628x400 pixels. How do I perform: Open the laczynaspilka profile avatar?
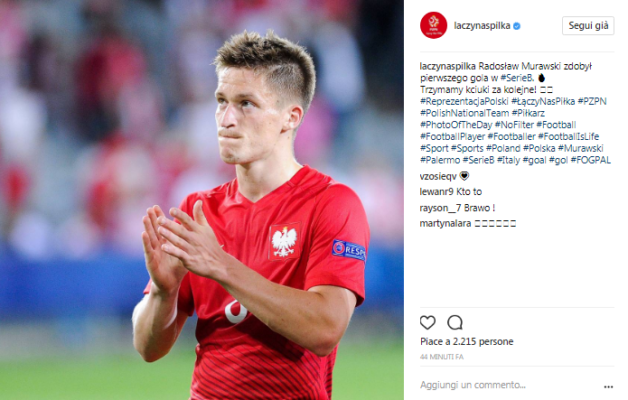click(x=433, y=25)
